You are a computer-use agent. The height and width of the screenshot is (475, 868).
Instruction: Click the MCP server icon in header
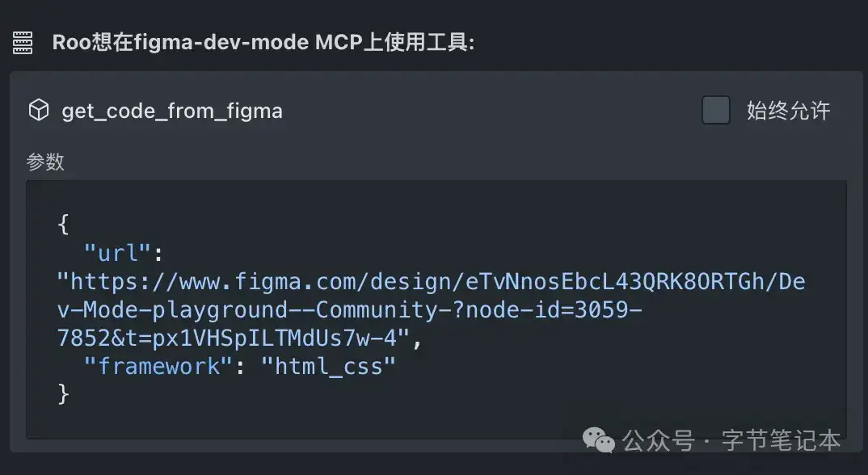pyautogui.click(x=23, y=42)
